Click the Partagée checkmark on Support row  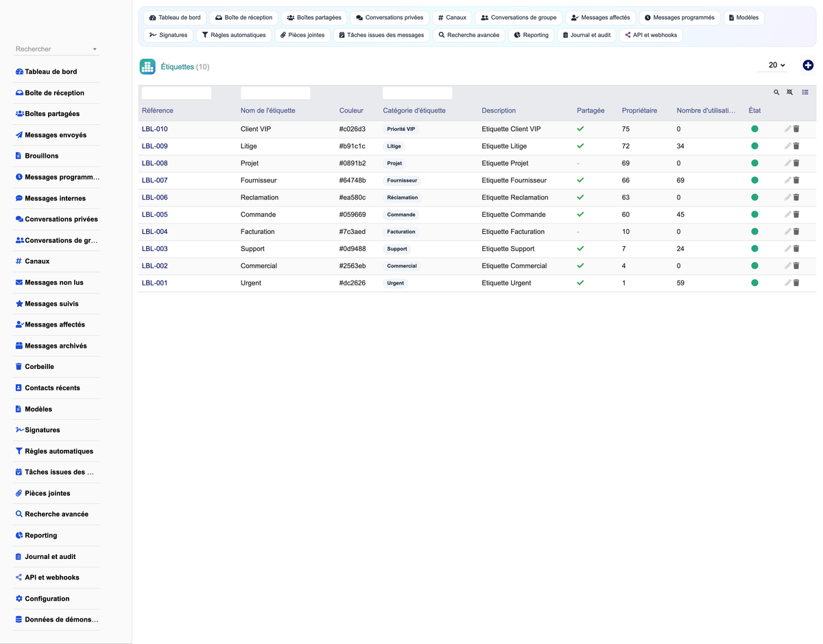[580, 249]
